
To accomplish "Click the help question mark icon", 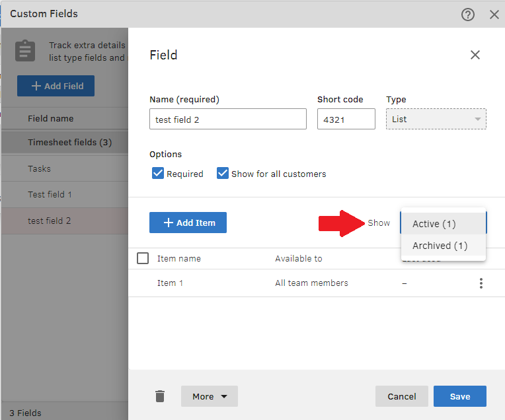I will tap(468, 14).
